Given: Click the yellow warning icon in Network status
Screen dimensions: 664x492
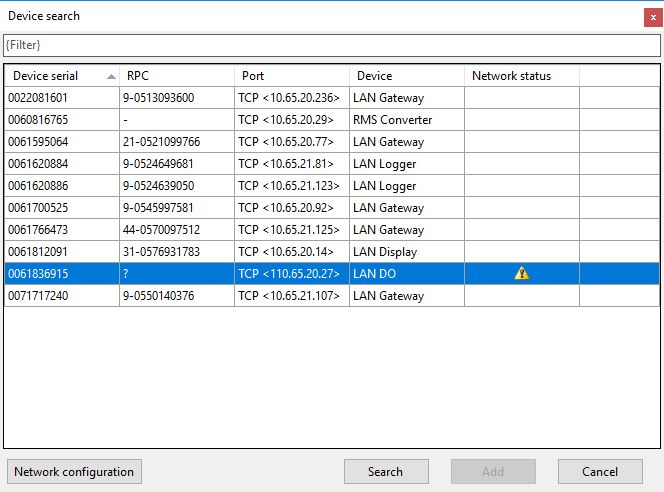Looking at the screenshot, I should click(522, 274).
